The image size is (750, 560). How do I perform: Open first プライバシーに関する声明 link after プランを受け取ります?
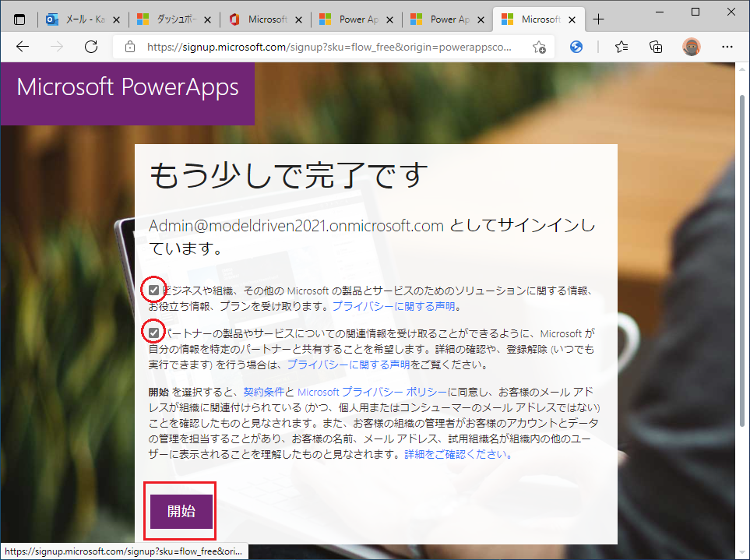pos(393,306)
